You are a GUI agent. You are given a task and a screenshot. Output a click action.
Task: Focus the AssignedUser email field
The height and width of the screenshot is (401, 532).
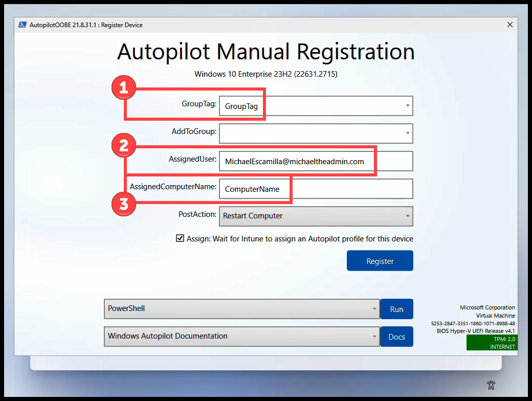pyautogui.click(x=316, y=161)
